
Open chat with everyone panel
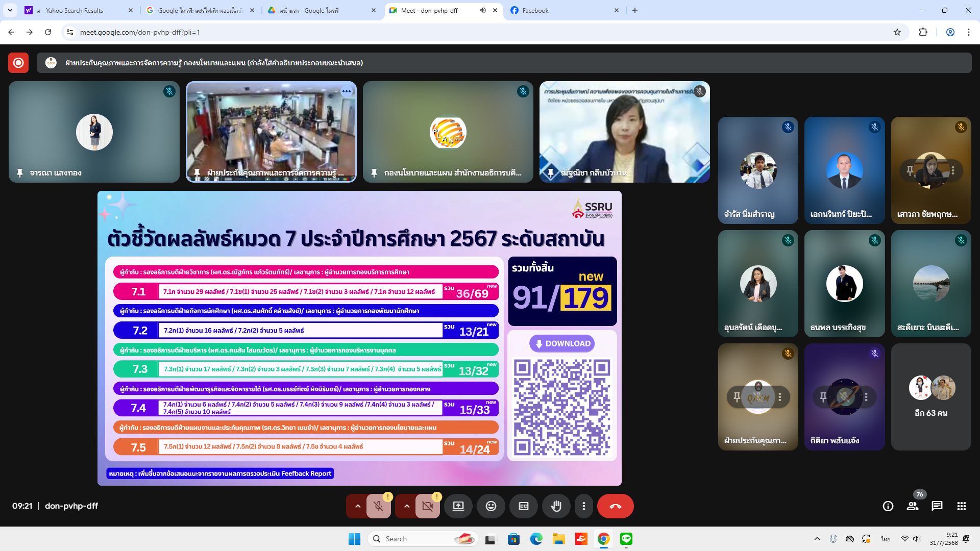[x=937, y=506]
